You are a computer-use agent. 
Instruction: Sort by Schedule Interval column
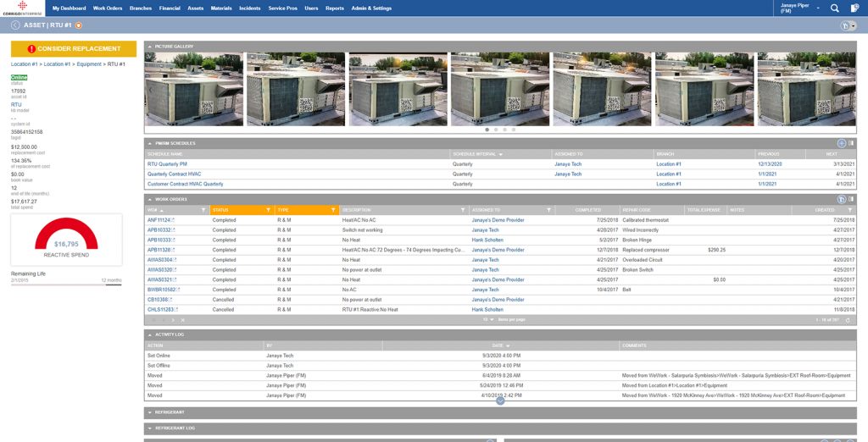477,154
